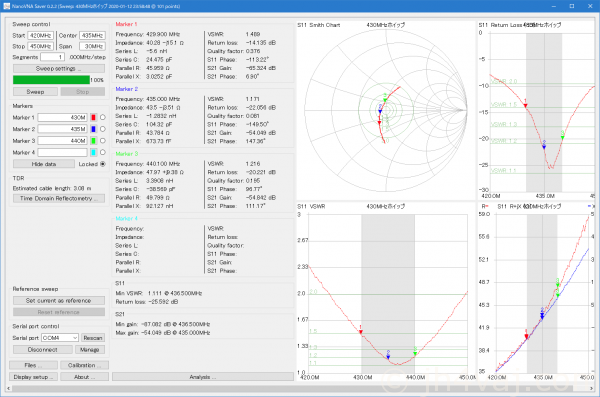Open Time Domain Reflectometry window
The height and width of the screenshot is (397, 600).
[59, 199]
